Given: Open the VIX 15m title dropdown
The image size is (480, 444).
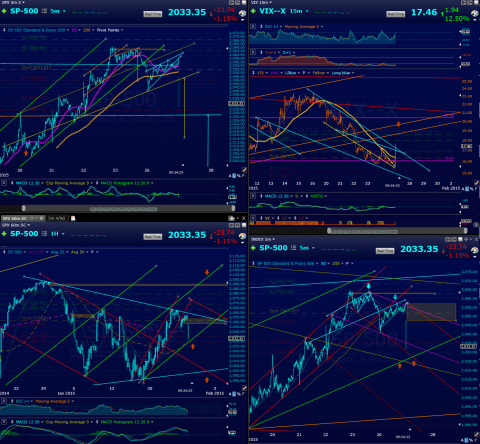Looking at the screenshot, I should tap(271, 2).
